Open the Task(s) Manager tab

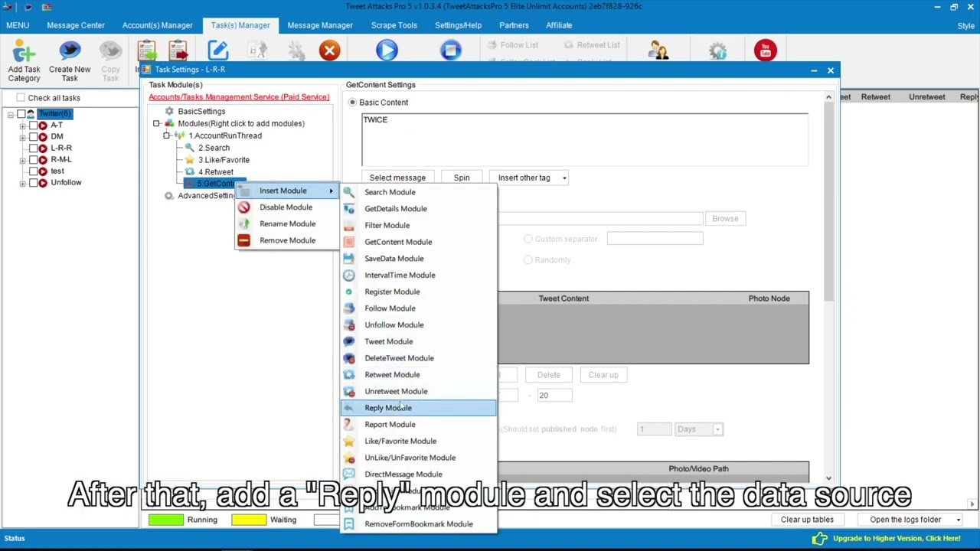pos(240,25)
